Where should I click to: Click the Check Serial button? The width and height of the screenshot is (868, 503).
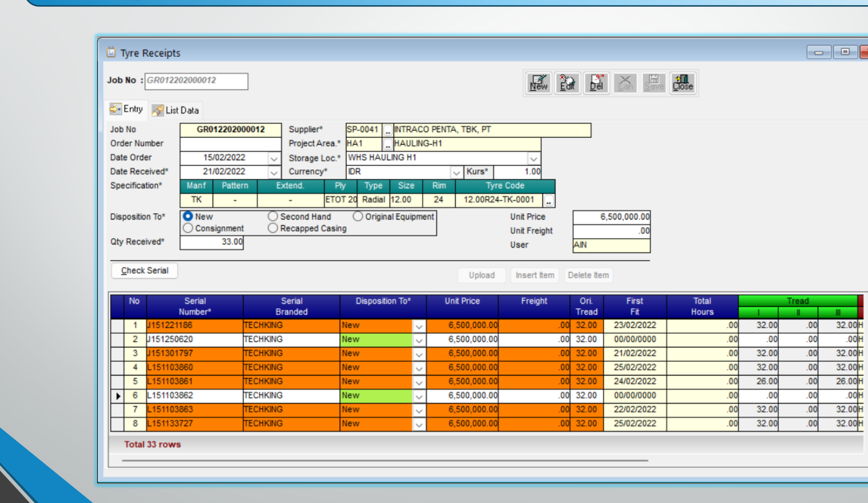click(144, 270)
